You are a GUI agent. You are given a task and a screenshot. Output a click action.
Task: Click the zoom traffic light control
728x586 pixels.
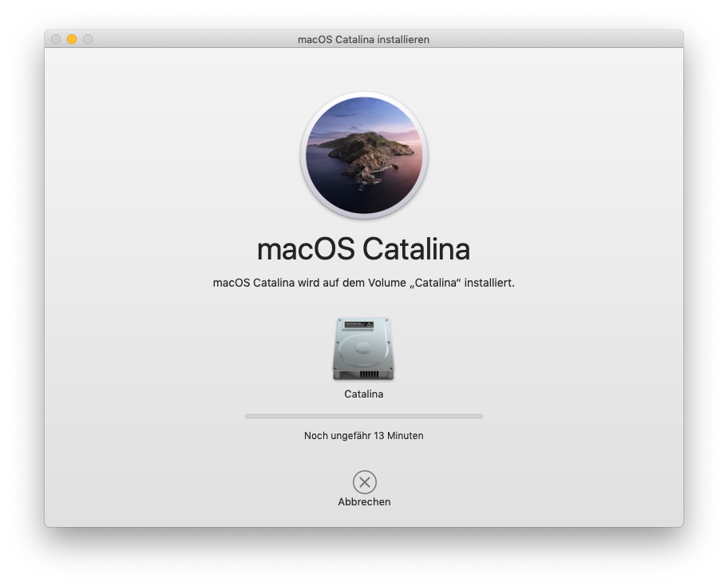pyautogui.click(x=85, y=38)
